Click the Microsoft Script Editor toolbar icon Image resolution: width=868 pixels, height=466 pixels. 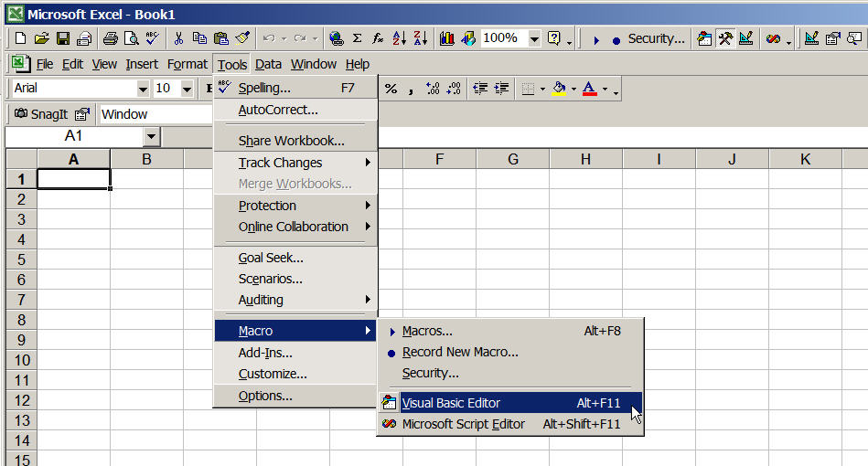click(773, 38)
